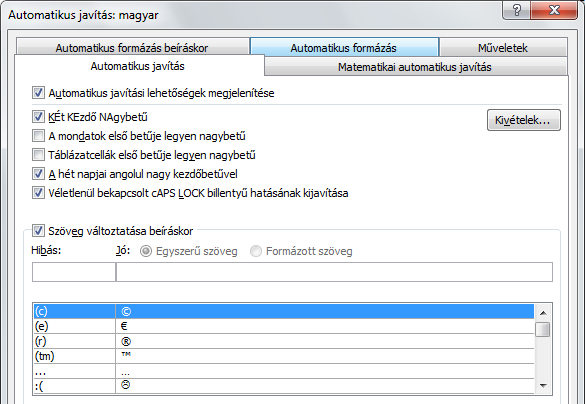
Task: Open the Műveletek tab
Action: [503, 47]
